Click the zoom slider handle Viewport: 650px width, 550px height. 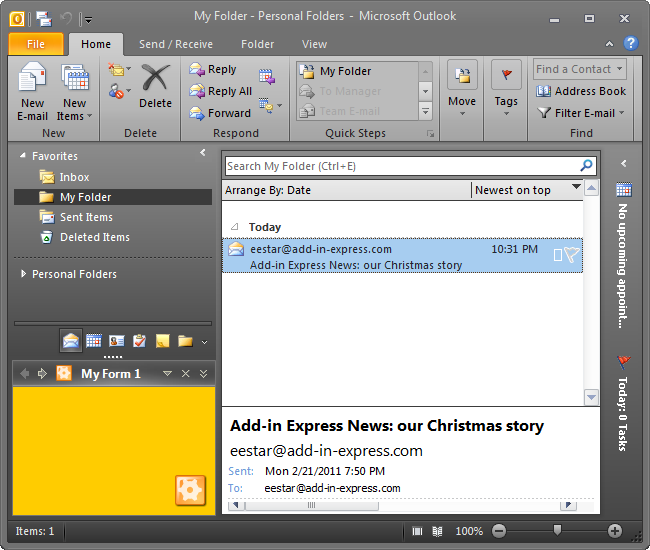558,530
